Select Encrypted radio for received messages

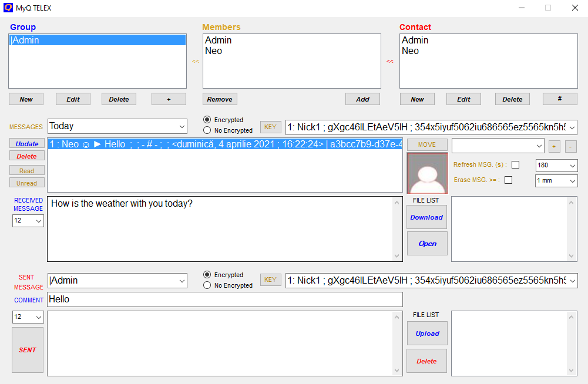pos(207,120)
